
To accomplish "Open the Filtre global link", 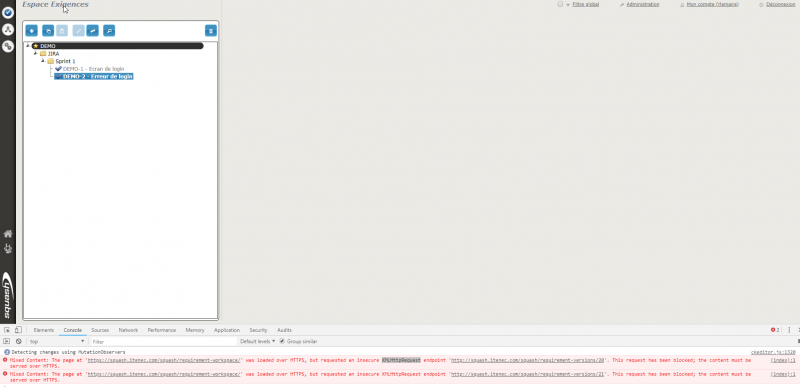I will pyautogui.click(x=586, y=4).
